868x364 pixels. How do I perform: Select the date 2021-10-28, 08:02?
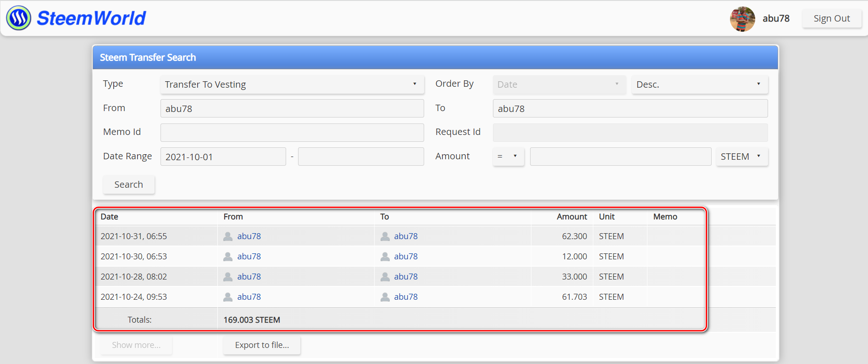pos(134,277)
